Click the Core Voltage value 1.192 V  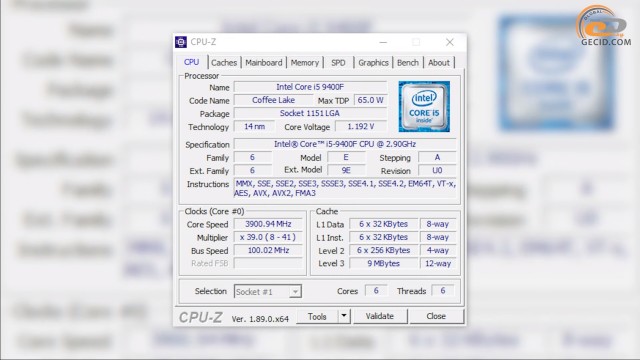pyautogui.click(x=361, y=127)
